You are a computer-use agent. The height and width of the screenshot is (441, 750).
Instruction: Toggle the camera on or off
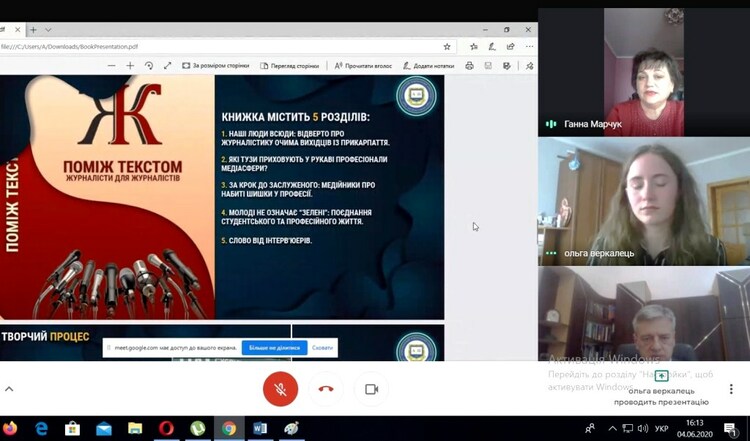(371, 389)
